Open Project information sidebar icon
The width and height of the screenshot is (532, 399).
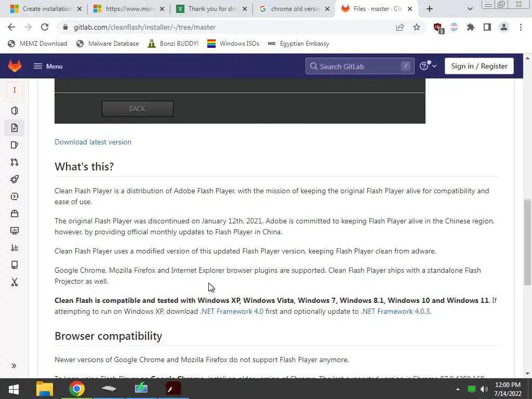(x=14, y=111)
